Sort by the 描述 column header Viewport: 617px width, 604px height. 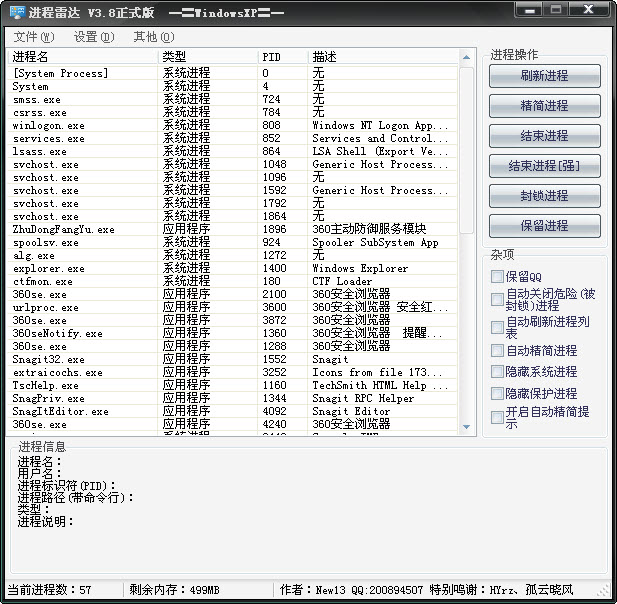pyautogui.click(x=383, y=57)
